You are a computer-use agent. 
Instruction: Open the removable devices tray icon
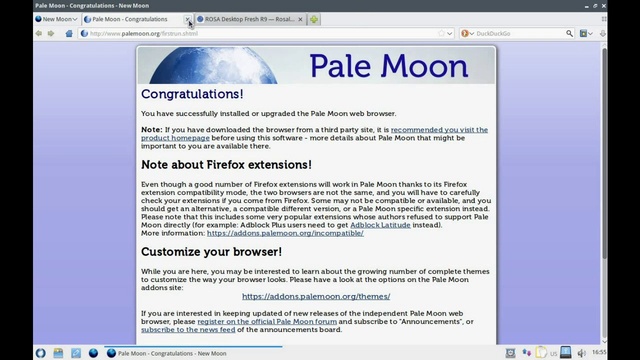(566, 352)
